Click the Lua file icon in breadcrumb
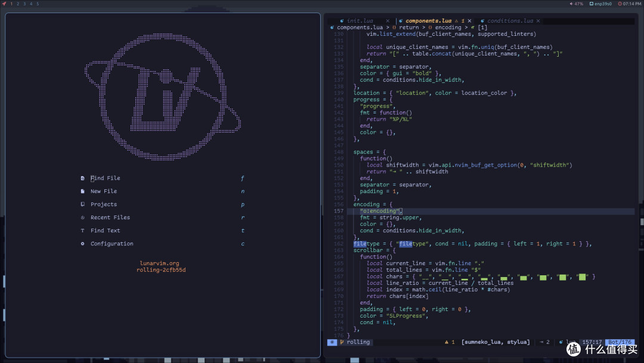644x363 pixels. pyautogui.click(x=332, y=27)
